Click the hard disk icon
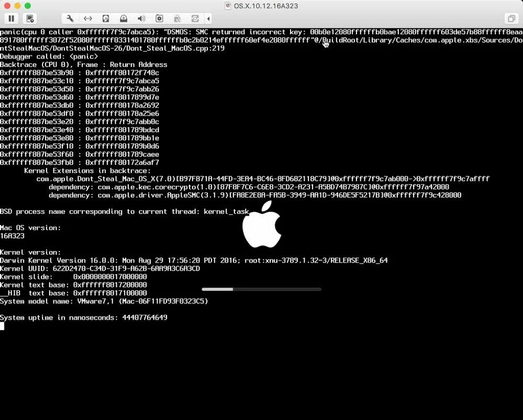This screenshot has width=523, height=420. [x=106, y=19]
